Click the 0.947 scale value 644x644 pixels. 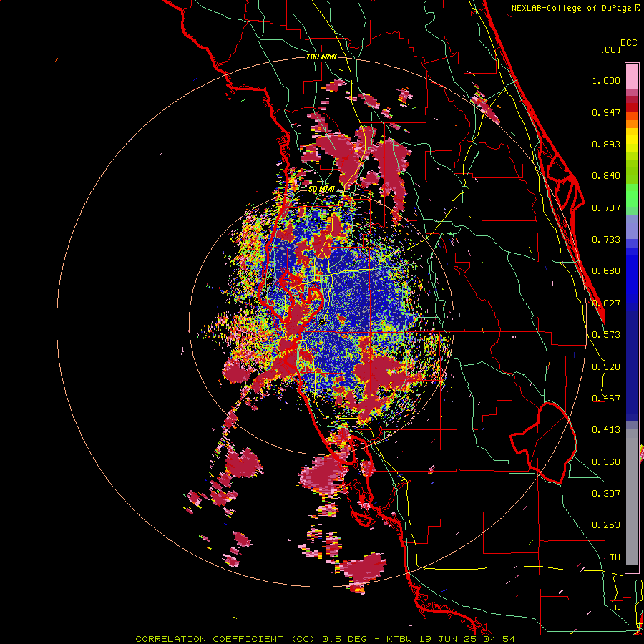(x=606, y=112)
